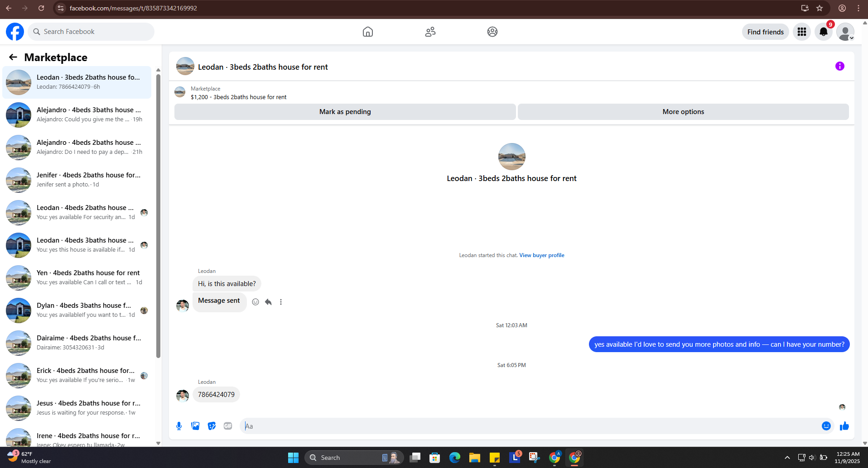
Task: Click browser reload button
Action: coord(41,8)
